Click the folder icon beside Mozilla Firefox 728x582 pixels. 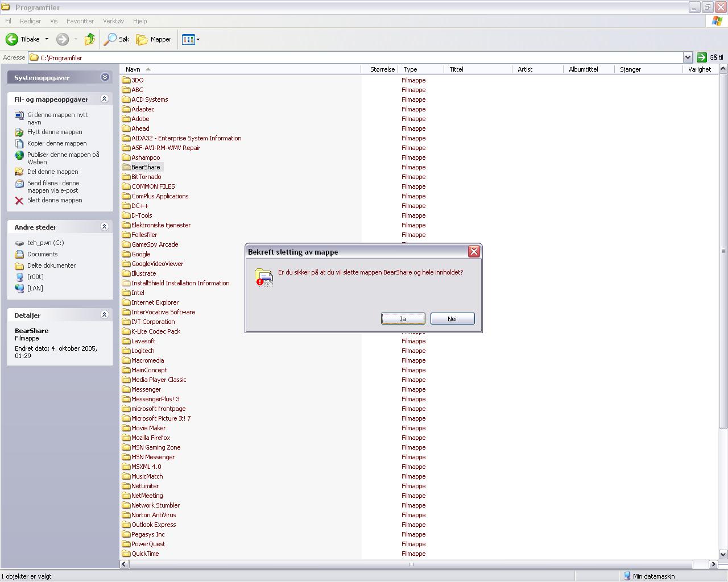click(x=126, y=438)
